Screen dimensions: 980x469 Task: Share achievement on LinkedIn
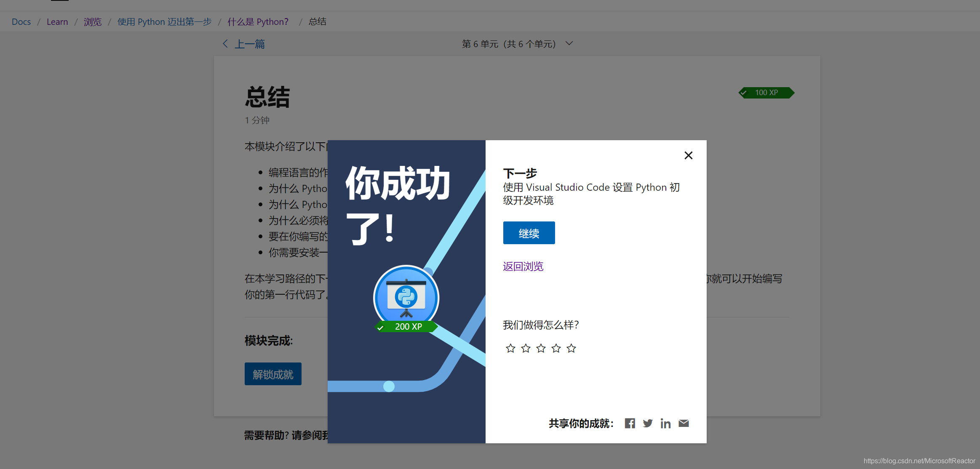[x=665, y=423]
